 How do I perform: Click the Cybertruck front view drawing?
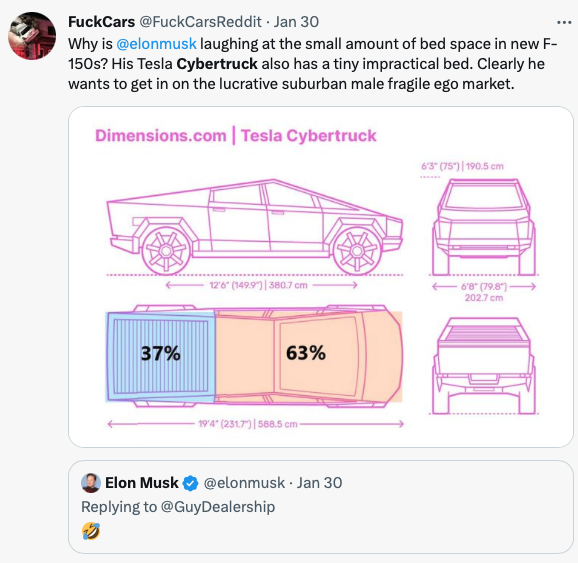484,227
